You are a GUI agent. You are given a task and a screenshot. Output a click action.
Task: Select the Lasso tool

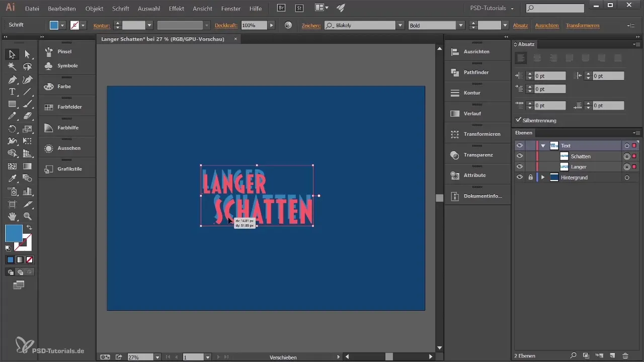click(x=28, y=66)
